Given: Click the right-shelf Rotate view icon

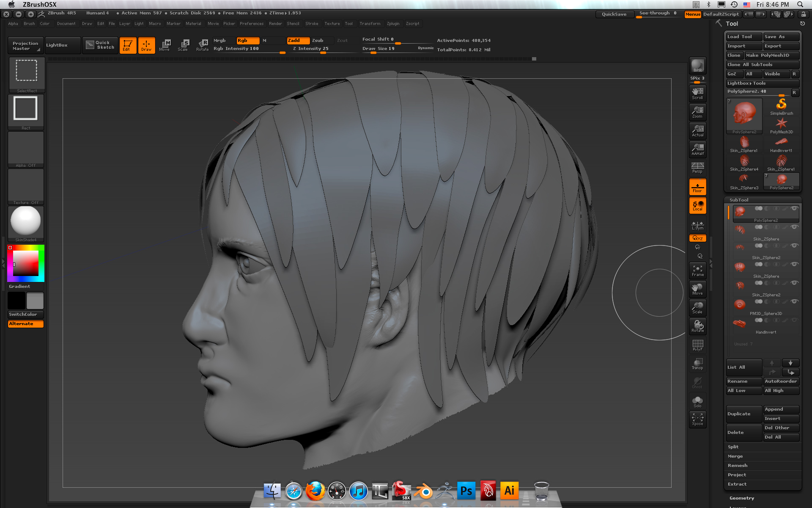Looking at the screenshot, I should click(697, 326).
